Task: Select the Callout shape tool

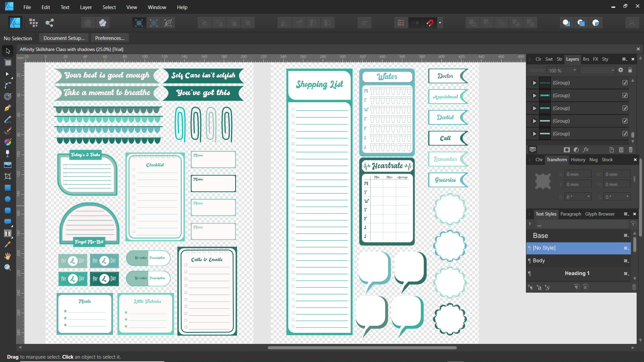Action: pyautogui.click(x=8, y=222)
